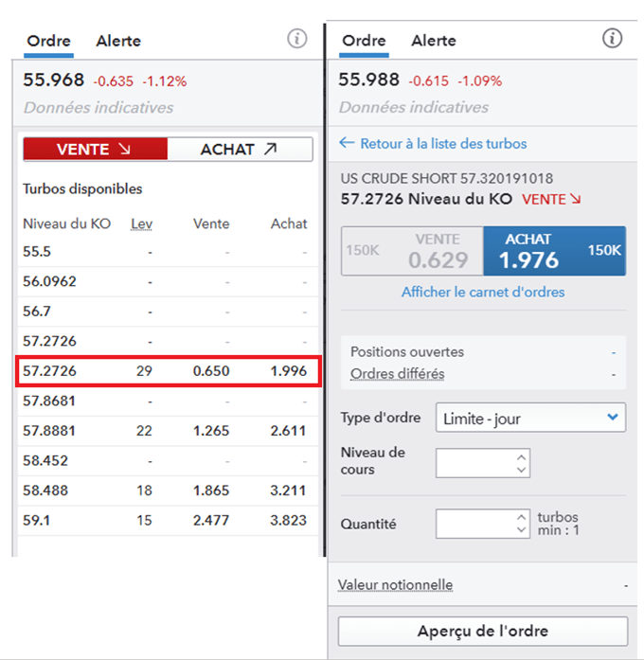Viewport: 644px width, 660px height.
Task: Click the info icon in right panel
Action: (612, 39)
